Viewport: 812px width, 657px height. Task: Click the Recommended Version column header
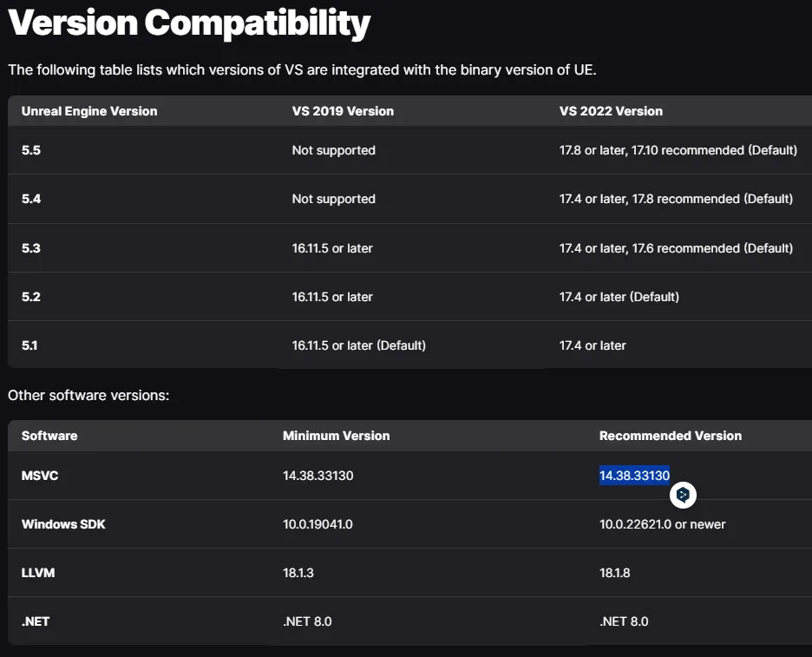(x=671, y=436)
